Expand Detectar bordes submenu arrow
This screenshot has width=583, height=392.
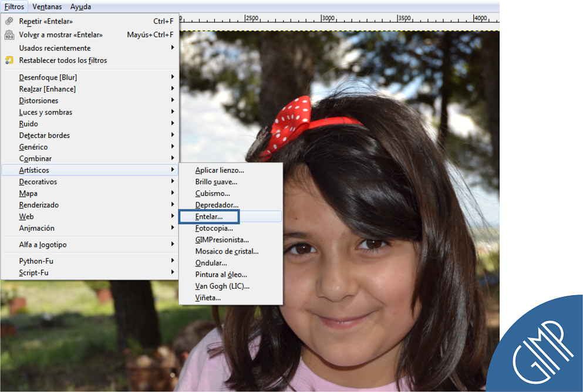(173, 135)
